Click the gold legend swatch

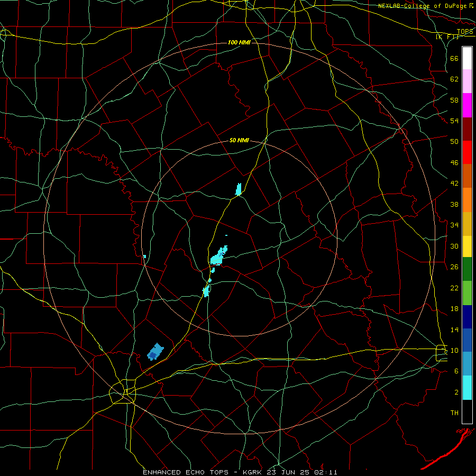click(x=467, y=224)
